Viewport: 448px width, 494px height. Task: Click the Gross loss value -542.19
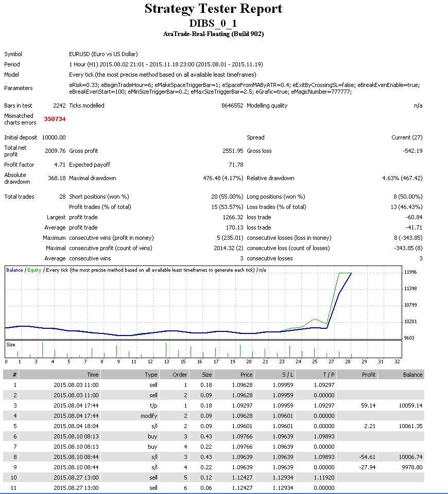point(412,151)
